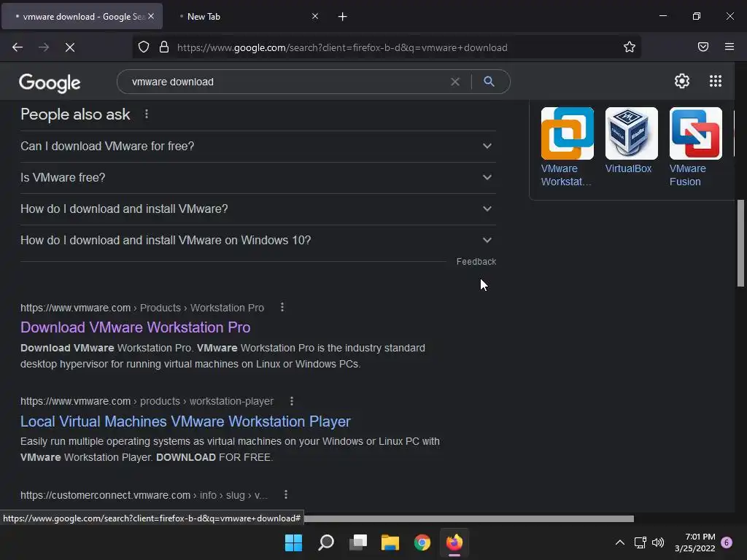Click the forward navigation arrow
The image size is (747, 560).
(43, 47)
